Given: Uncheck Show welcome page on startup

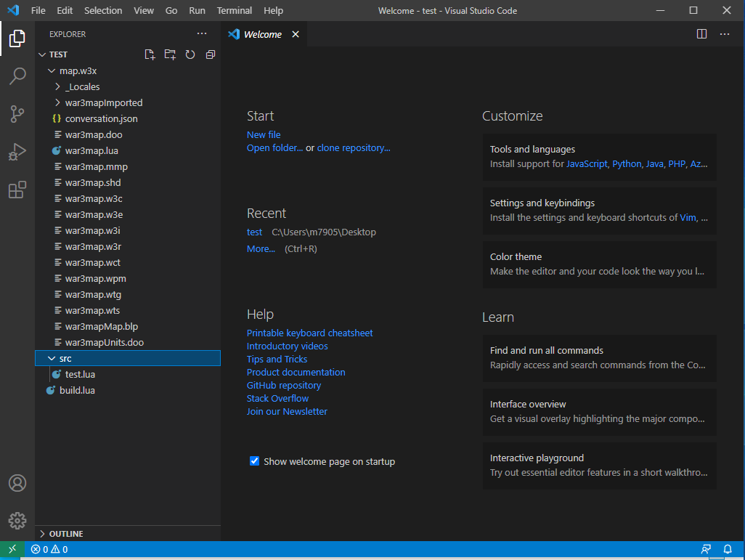Looking at the screenshot, I should click(254, 461).
